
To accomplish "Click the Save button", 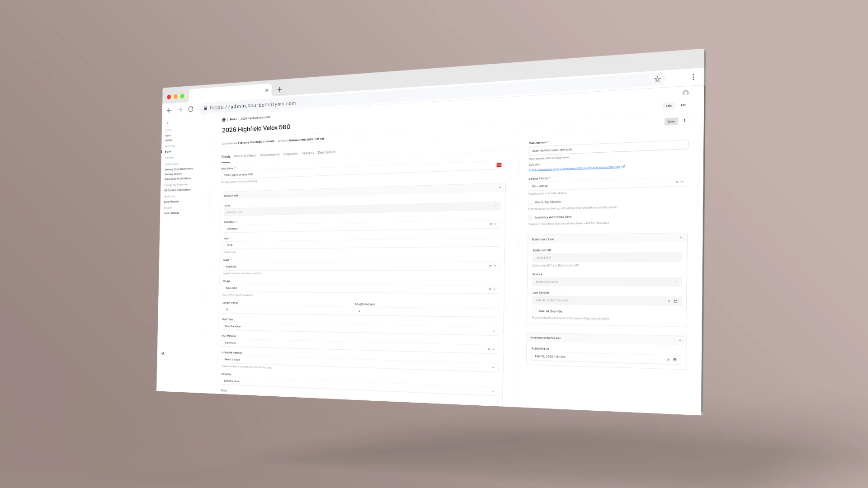I will (671, 121).
